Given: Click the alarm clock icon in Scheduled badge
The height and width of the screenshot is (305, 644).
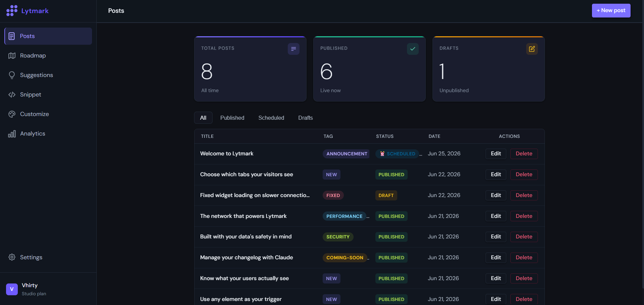Looking at the screenshot, I should pyautogui.click(x=382, y=154).
